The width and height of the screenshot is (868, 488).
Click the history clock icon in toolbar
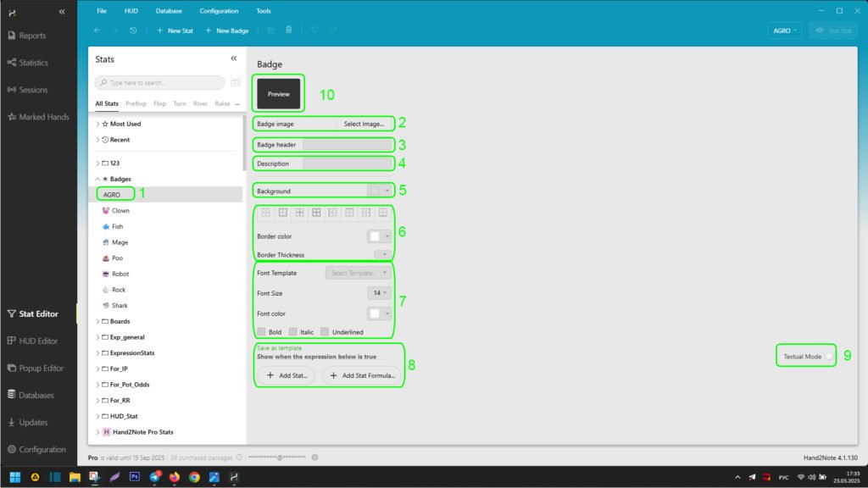pyautogui.click(x=133, y=30)
